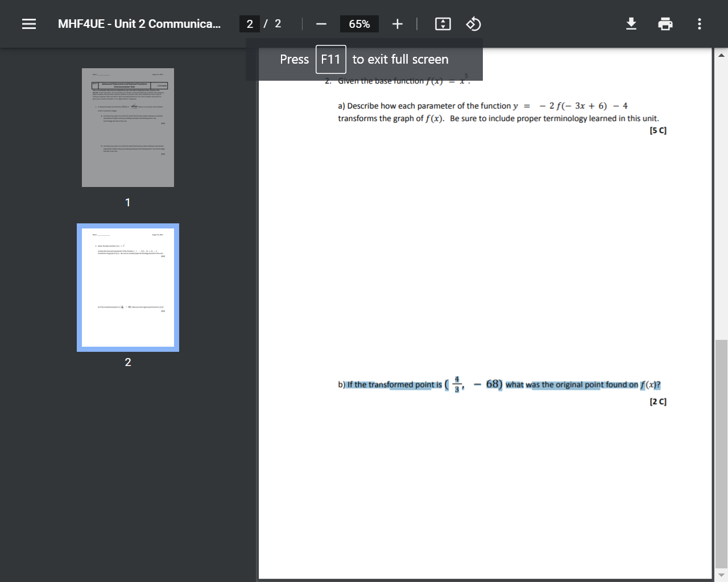The height and width of the screenshot is (582, 728).
Task: Zoom in using the plus icon
Action: coord(397,24)
